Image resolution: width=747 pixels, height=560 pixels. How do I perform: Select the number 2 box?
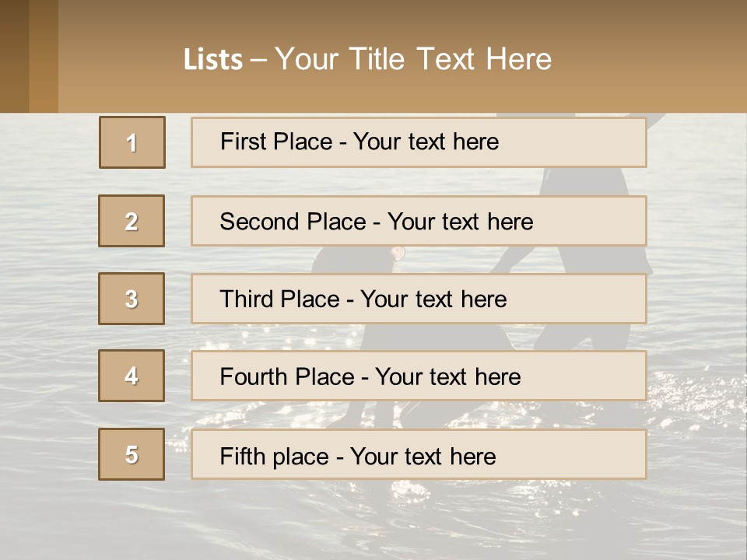(x=132, y=221)
